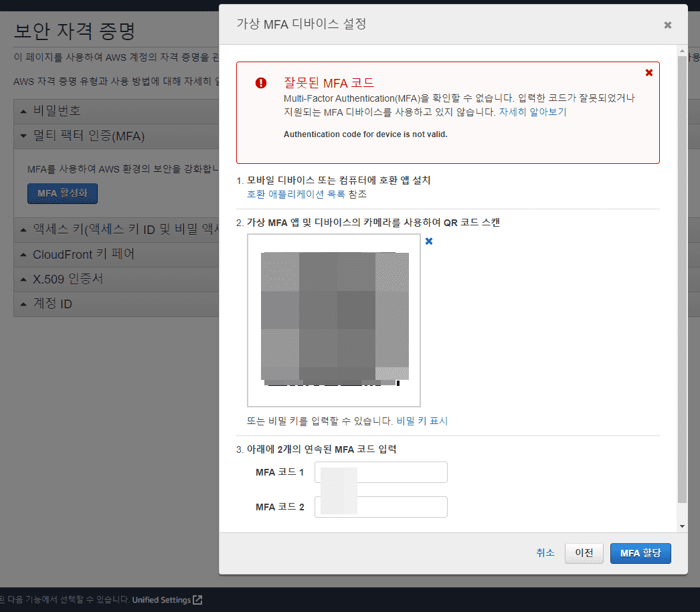The image size is (700, 612).
Task: Open the Unified Settings link in footer
Action: 161,600
